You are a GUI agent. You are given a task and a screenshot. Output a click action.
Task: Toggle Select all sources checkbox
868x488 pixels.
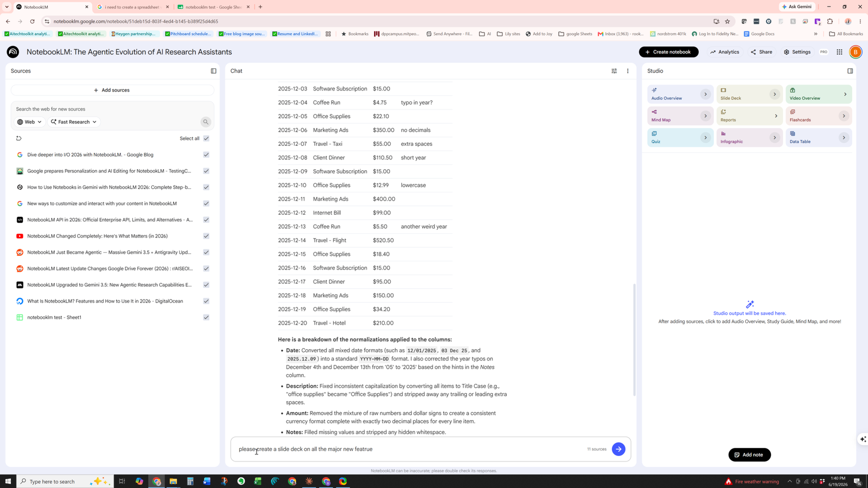click(206, 138)
